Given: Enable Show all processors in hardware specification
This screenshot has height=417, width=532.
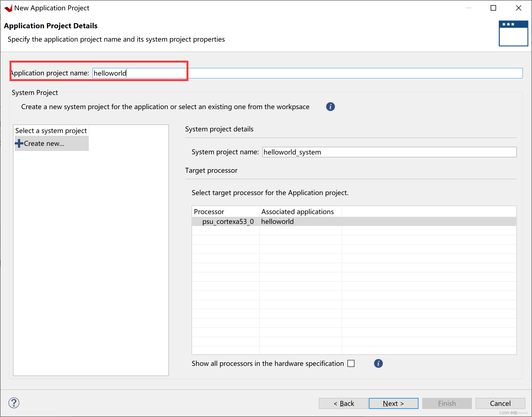Looking at the screenshot, I should (x=351, y=363).
